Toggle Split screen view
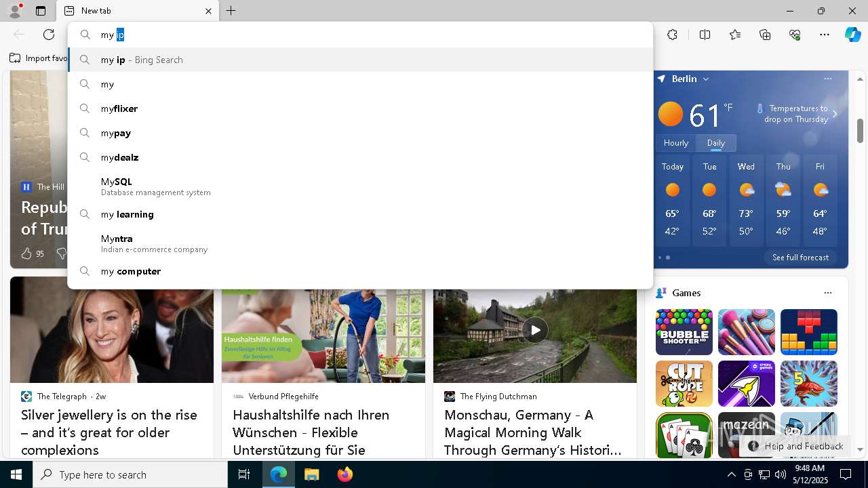This screenshot has height=488, width=868. coord(705,35)
